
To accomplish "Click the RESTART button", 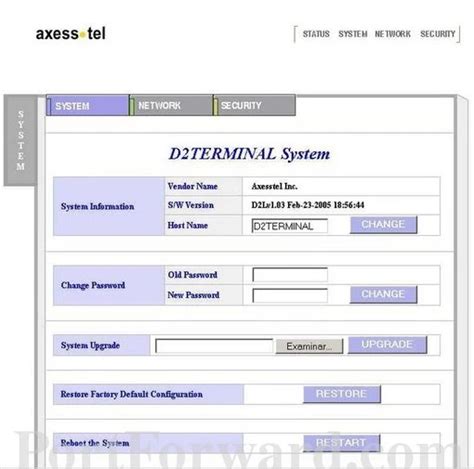I will (342, 443).
